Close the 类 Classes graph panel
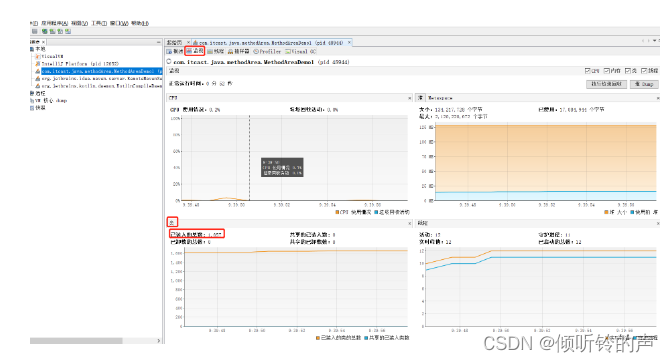This screenshot has height=362, width=670. (409, 224)
